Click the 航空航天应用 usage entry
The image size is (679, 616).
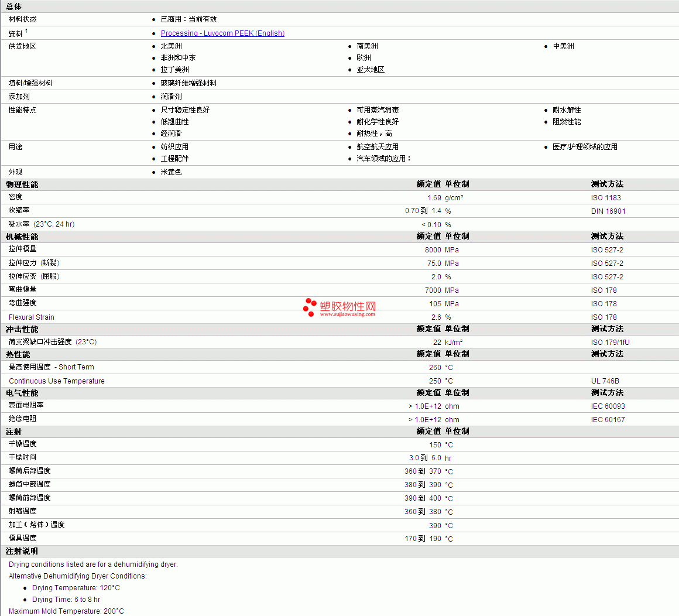click(x=378, y=147)
